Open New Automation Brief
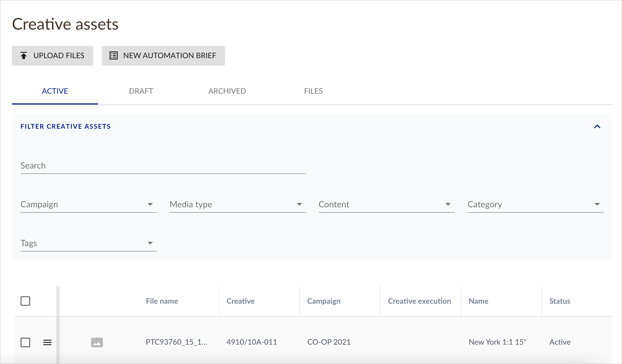The height and width of the screenshot is (364, 622). [163, 56]
